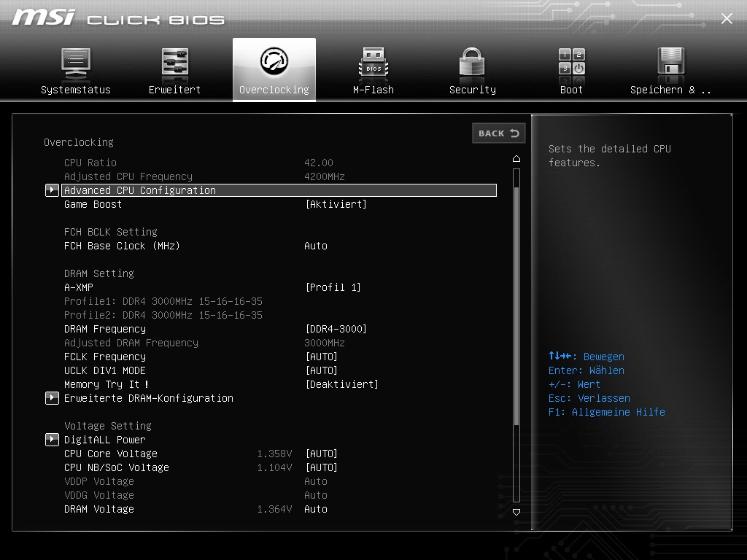Click the settings list scrollbar thumb
Screen dimensions: 747x560
pyautogui.click(x=516, y=306)
